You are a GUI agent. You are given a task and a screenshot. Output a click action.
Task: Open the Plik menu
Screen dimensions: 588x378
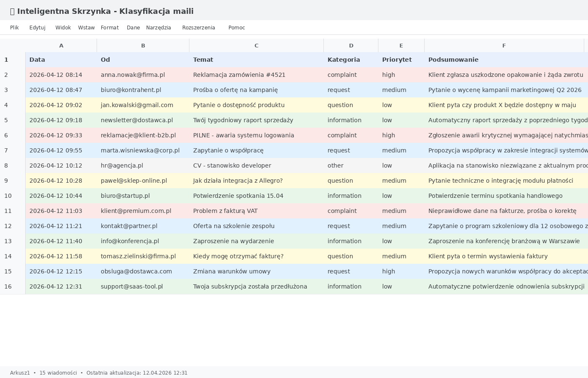[14, 27]
